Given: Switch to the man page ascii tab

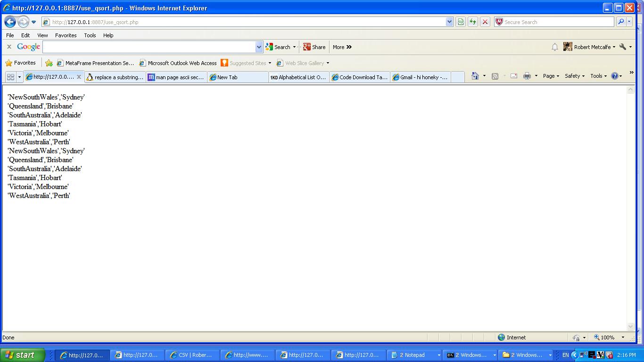Looking at the screenshot, I should (176, 77).
